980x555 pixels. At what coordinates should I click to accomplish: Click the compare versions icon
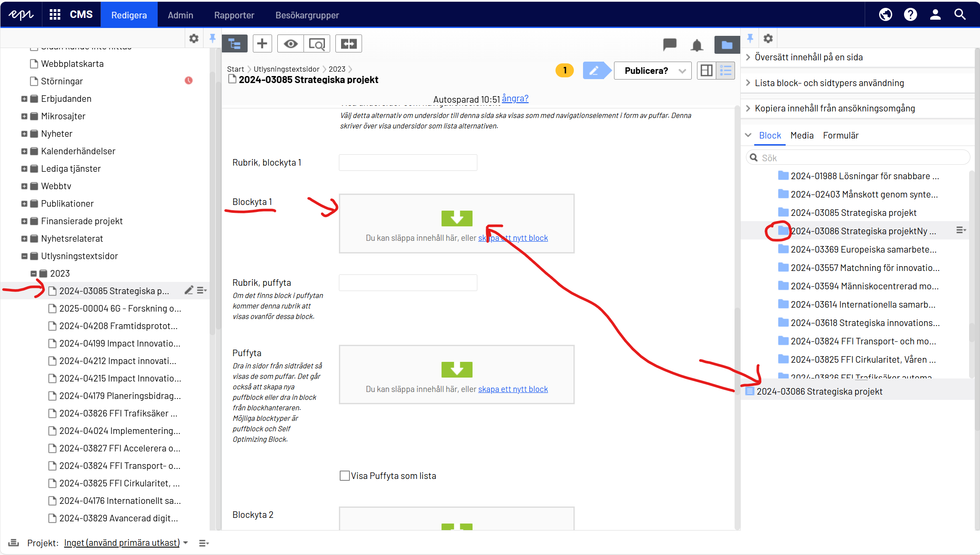(349, 44)
